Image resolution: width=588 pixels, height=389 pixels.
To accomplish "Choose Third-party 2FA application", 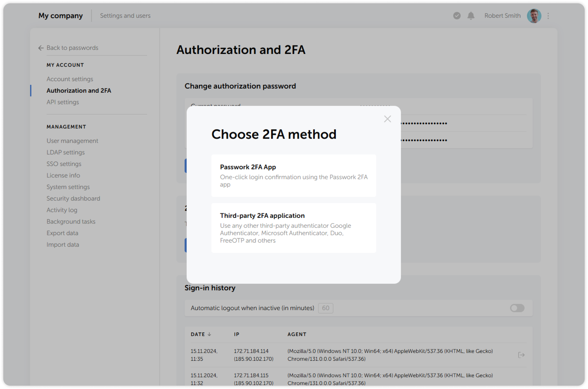I will 293,227.
